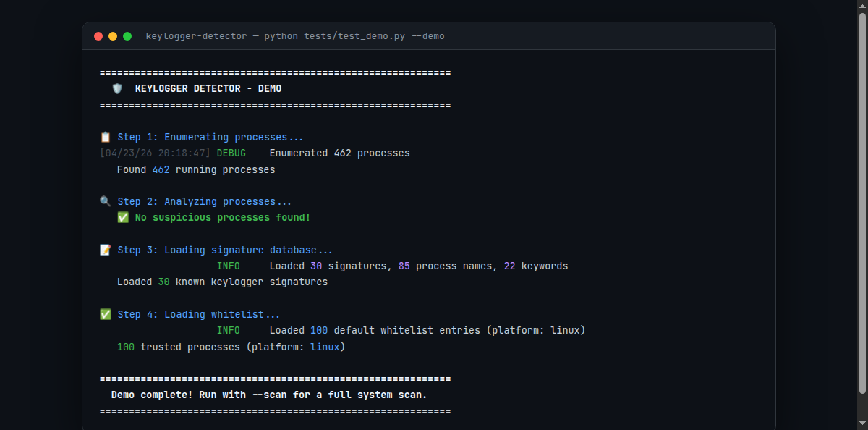The width and height of the screenshot is (868, 430).
Task: Click the magnifying glass icon at Step 2
Action: coord(106,202)
